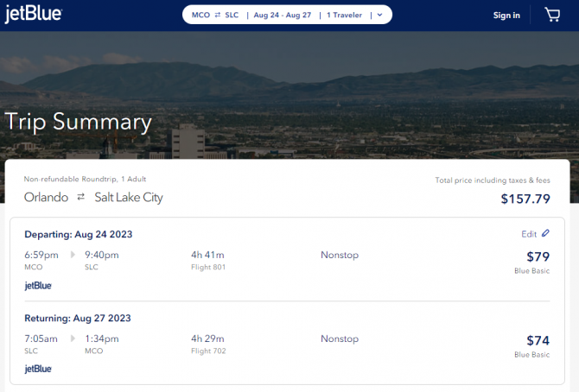Click the 7:05am departure time

click(x=41, y=338)
